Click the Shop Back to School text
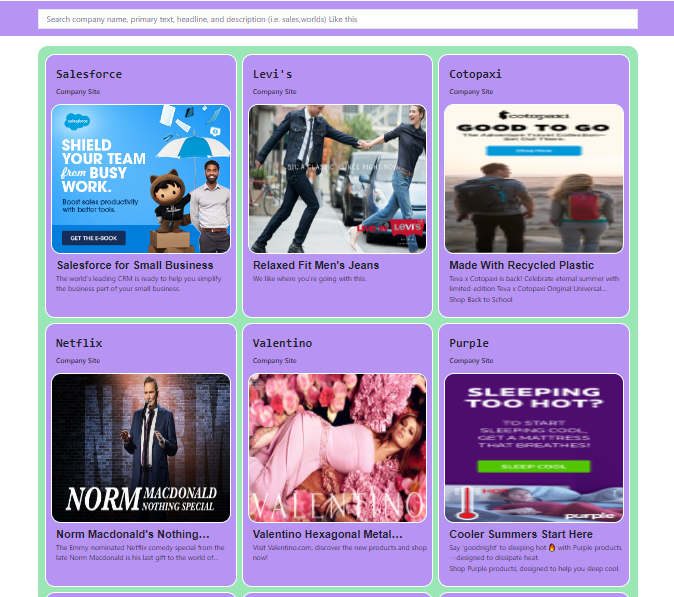The width and height of the screenshot is (674, 597). coord(481,300)
